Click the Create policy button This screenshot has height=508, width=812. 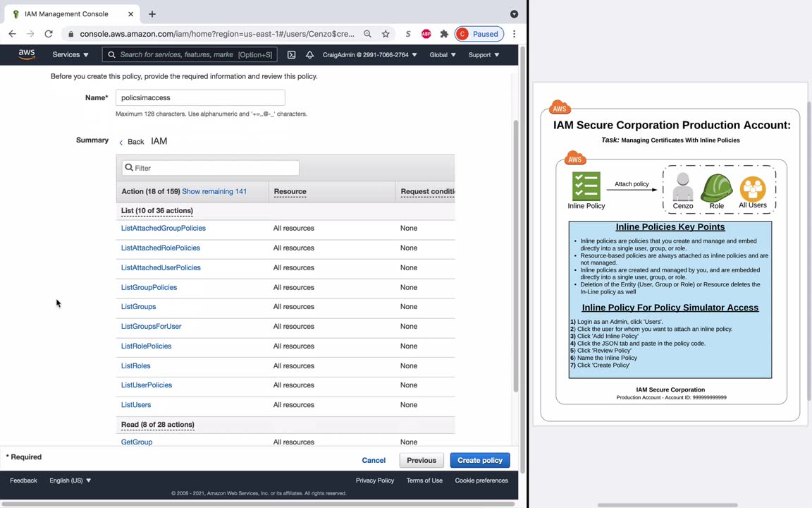point(480,460)
